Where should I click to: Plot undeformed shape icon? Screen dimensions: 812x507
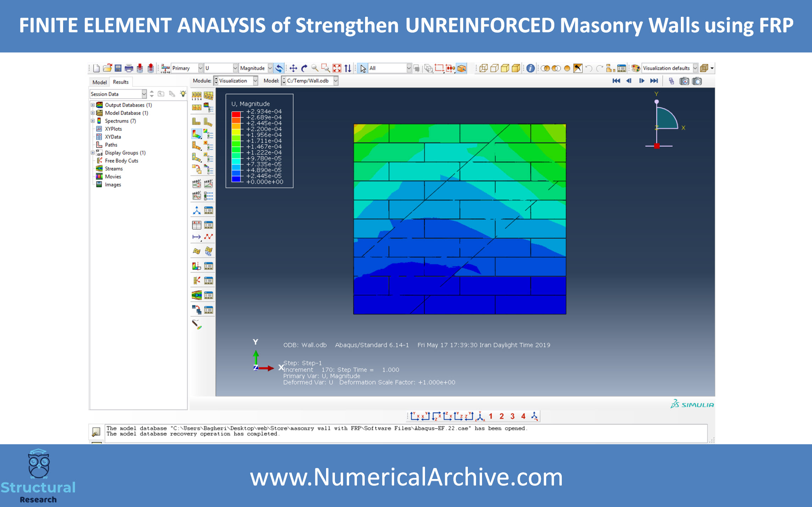(196, 122)
